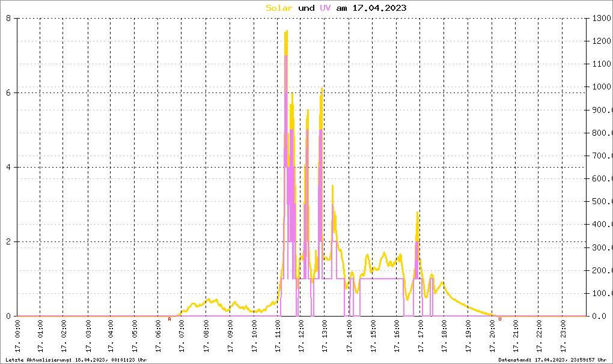The image size is (613, 364).
Task: Click the right axis value 1200
Action: point(601,41)
